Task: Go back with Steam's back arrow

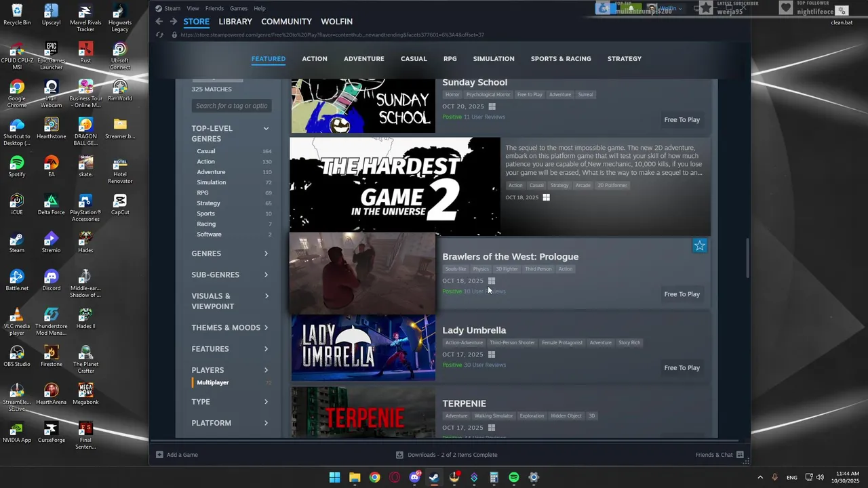Action: click(x=159, y=22)
